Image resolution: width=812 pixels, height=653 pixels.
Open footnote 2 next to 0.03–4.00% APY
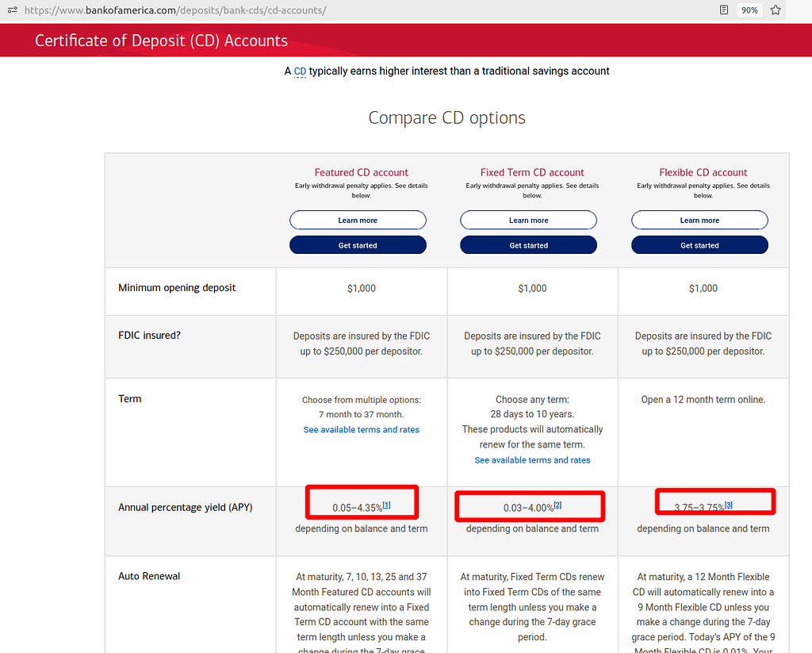click(x=557, y=505)
